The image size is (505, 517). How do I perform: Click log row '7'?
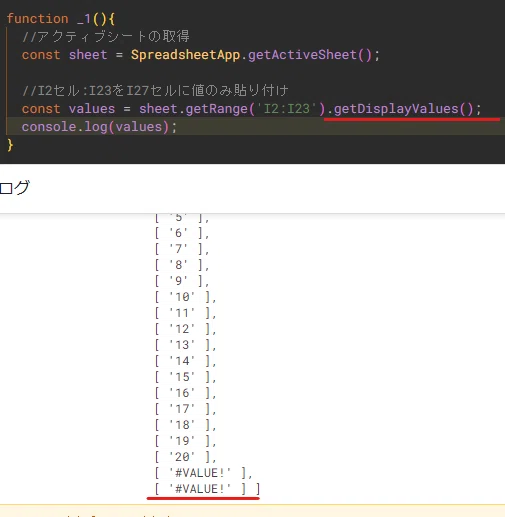click(x=182, y=249)
